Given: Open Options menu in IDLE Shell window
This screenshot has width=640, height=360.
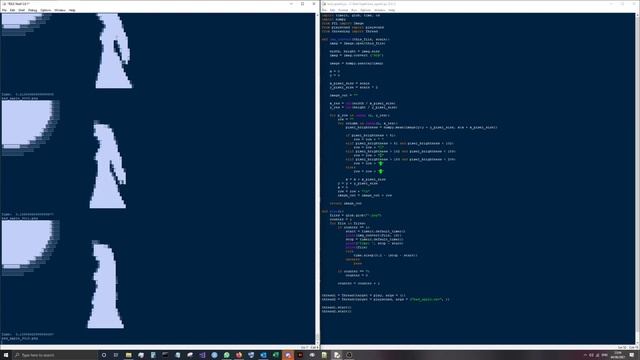Looking at the screenshot, I should point(46,10).
